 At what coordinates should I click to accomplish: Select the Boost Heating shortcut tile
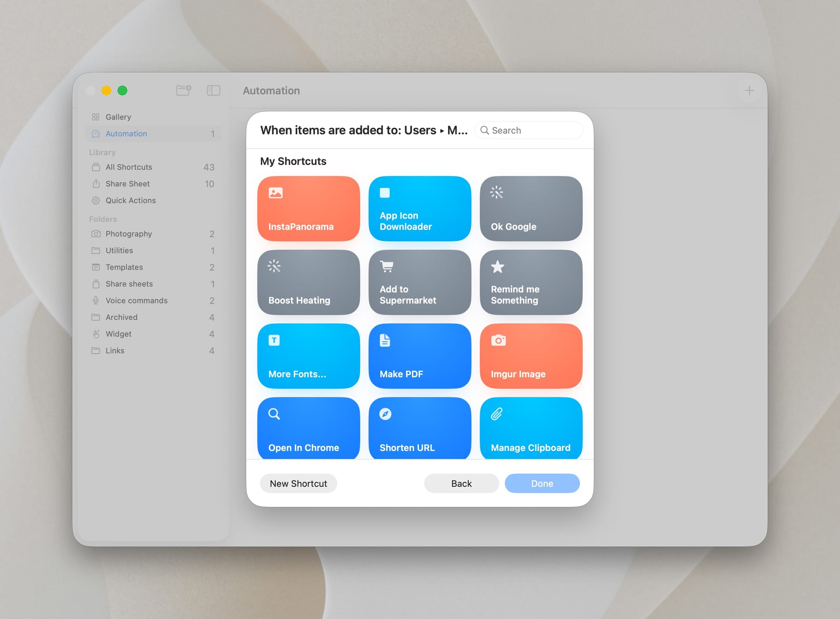(309, 282)
